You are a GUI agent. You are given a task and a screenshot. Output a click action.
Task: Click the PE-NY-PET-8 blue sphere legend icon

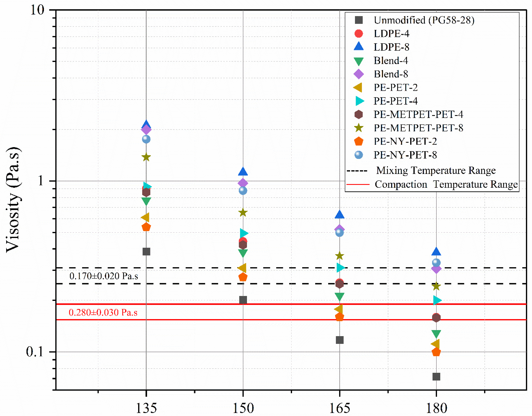(359, 155)
